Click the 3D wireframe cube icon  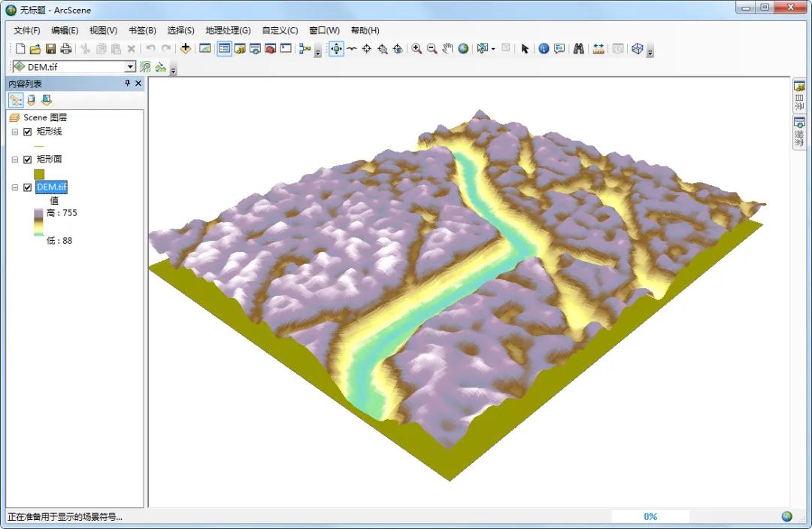click(637, 49)
